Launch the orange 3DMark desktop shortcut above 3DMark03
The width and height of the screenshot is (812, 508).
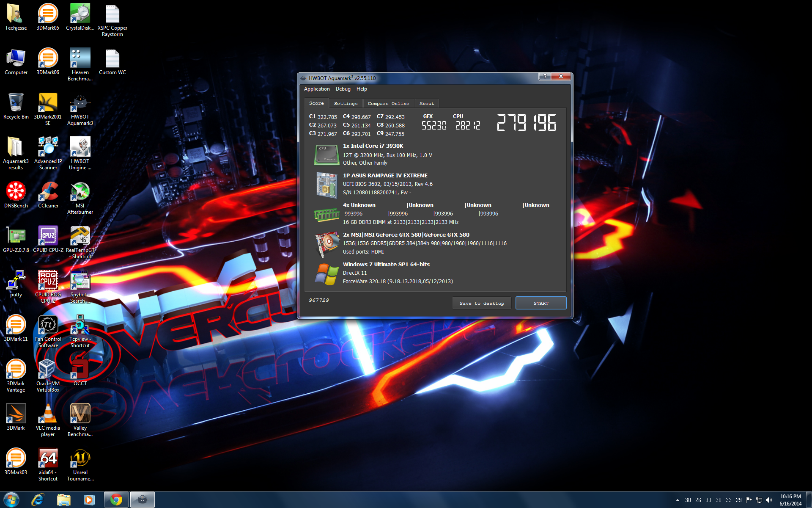click(x=16, y=417)
